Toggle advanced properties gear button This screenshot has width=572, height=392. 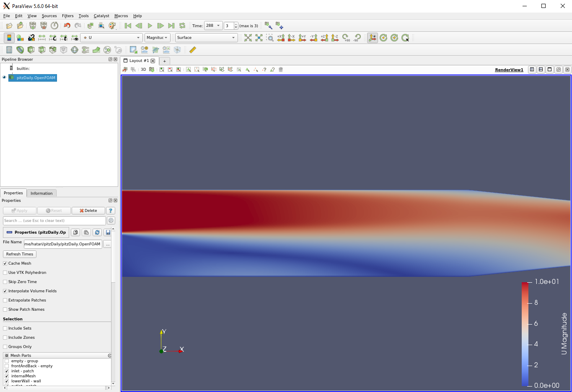click(x=111, y=220)
